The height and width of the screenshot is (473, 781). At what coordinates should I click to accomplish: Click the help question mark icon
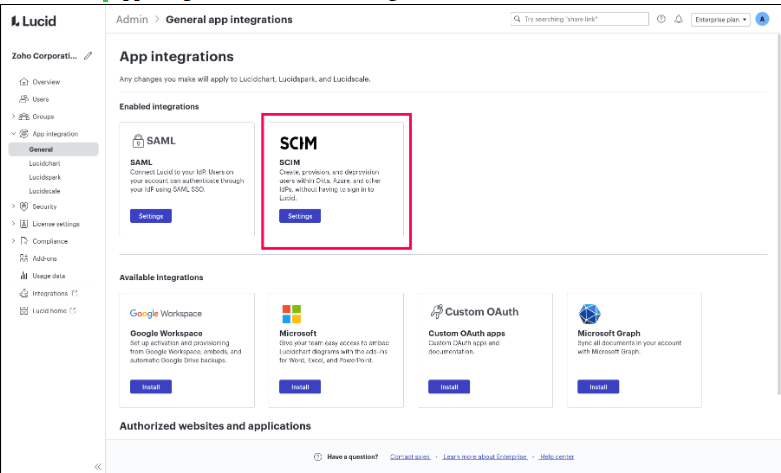point(661,19)
